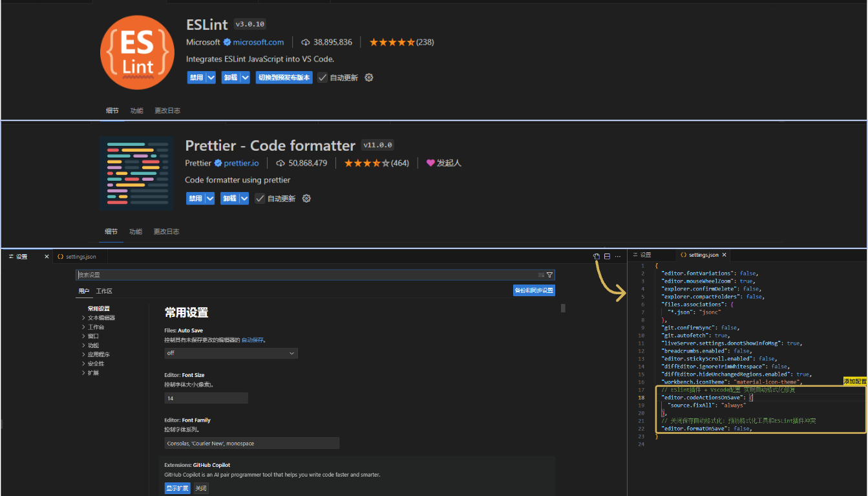The image size is (868, 496).
Task: Open the Prettier manage gear icon
Action: pos(306,199)
